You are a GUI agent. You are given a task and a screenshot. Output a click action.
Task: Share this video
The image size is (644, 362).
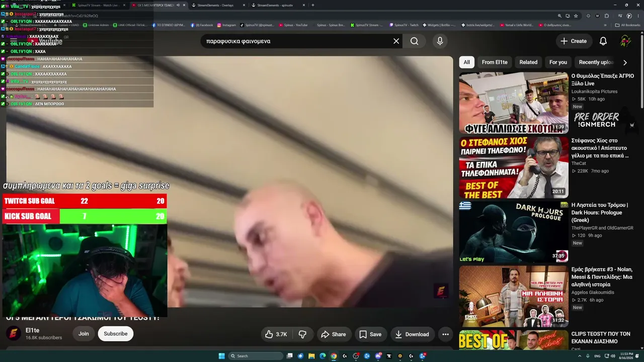tap(334, 334)
